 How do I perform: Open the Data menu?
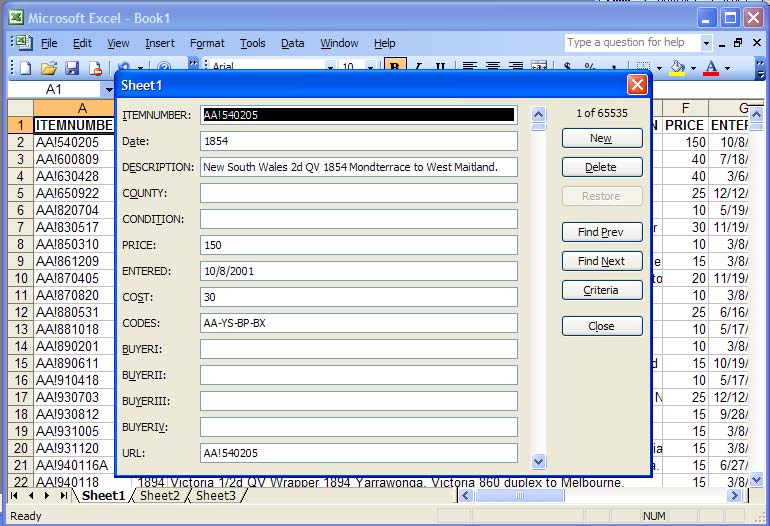(292, 43)
